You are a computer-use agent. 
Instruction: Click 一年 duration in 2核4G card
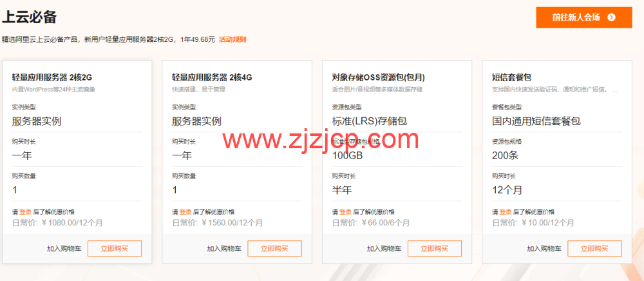(x=182, y=156)
